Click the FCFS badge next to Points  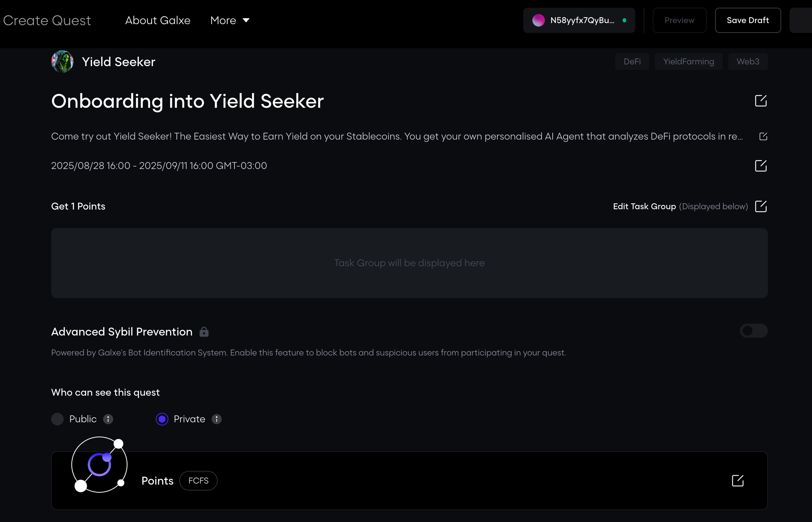(198, 481)
